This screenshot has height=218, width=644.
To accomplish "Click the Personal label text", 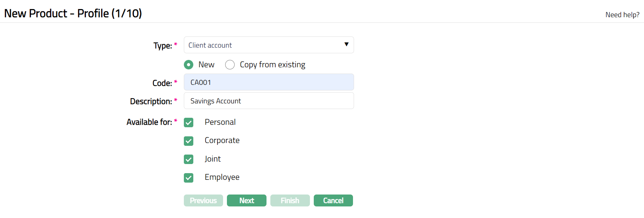I will (220, 122).
